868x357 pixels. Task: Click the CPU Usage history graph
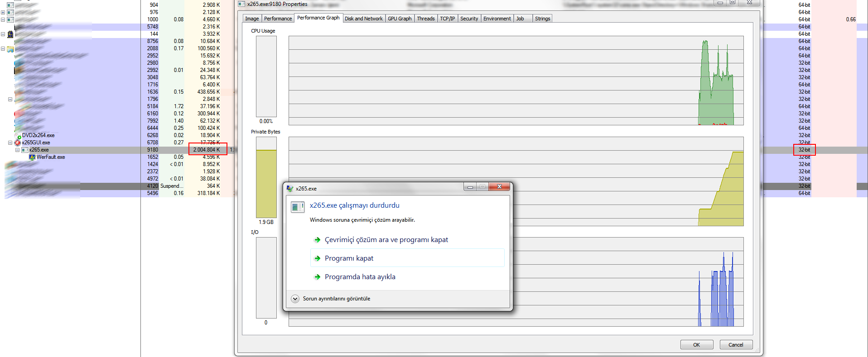point(516,81)
